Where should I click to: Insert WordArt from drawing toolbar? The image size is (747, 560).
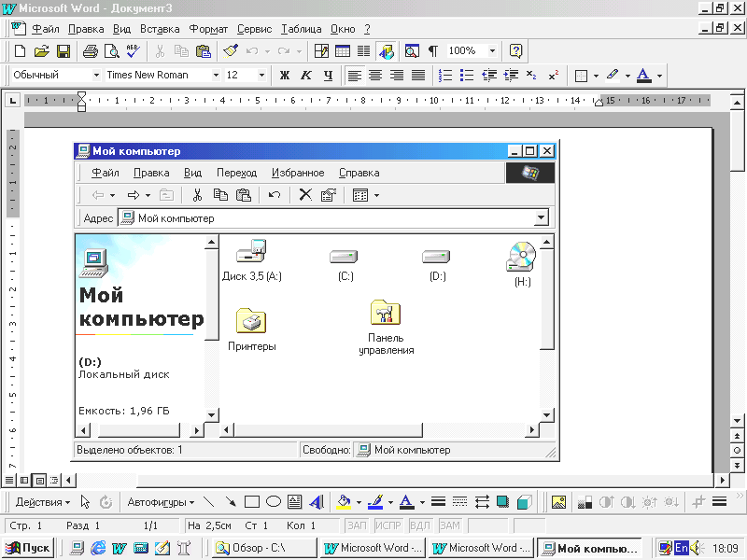point(317,502)
